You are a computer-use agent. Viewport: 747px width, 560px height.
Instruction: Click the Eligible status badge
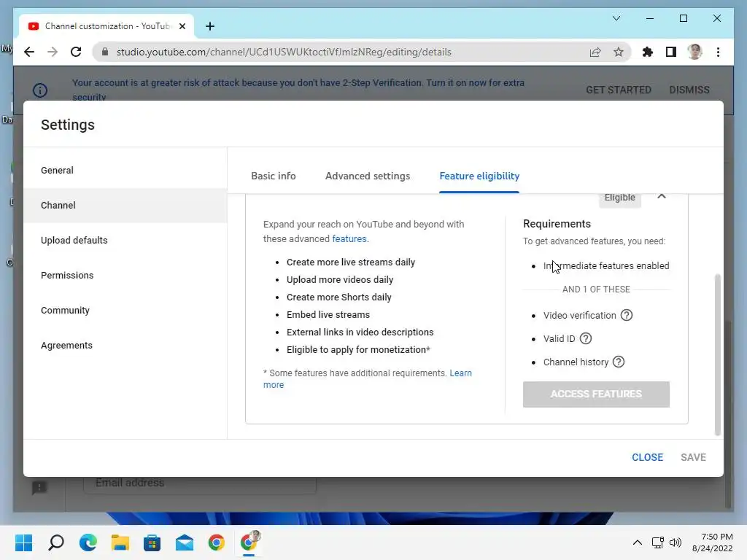coord(620,198)
